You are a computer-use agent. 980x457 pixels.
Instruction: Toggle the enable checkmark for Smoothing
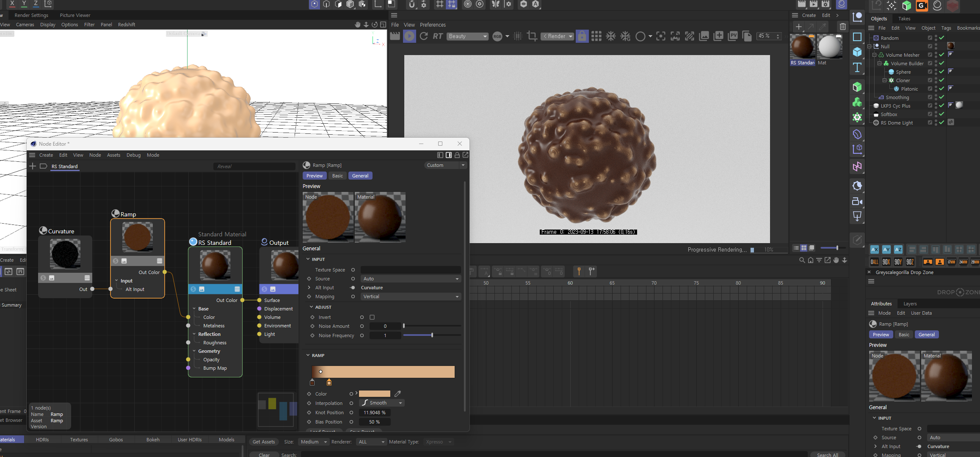(x=941, y=97)
